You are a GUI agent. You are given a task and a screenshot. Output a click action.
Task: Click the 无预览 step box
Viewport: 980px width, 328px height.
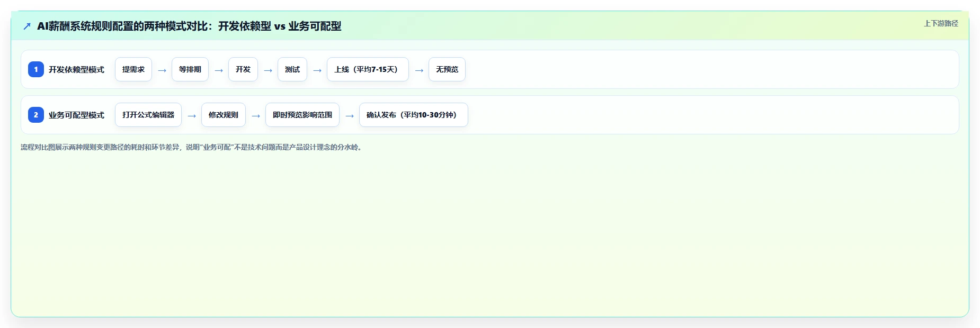pos(447,69)
